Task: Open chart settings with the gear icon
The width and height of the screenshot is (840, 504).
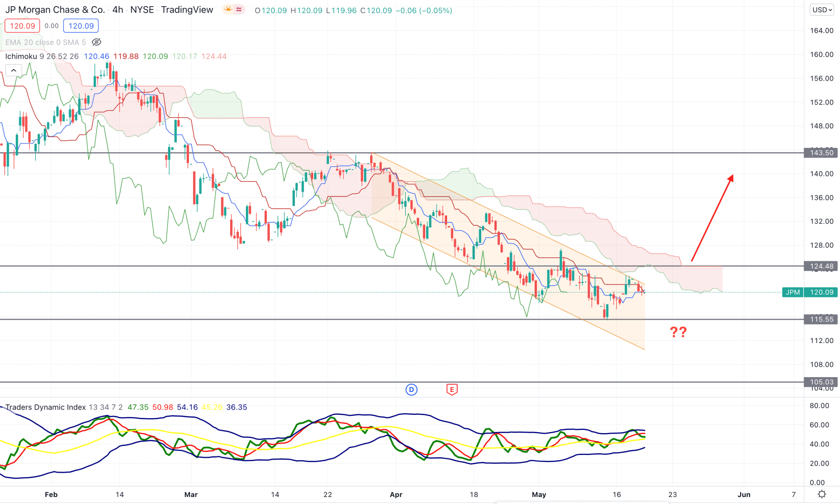Action: [x=822, y=494]
